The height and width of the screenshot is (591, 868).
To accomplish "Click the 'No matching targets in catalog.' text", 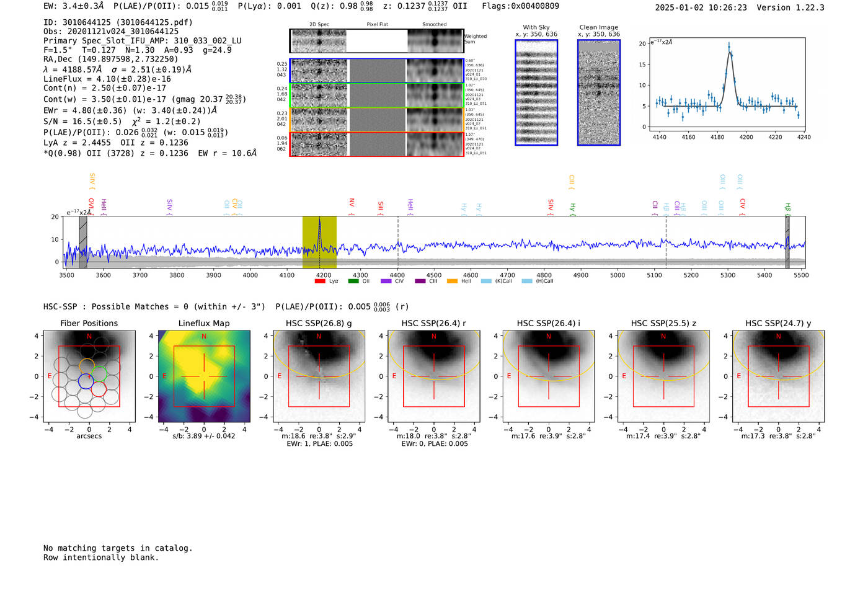I will [118, 548].
